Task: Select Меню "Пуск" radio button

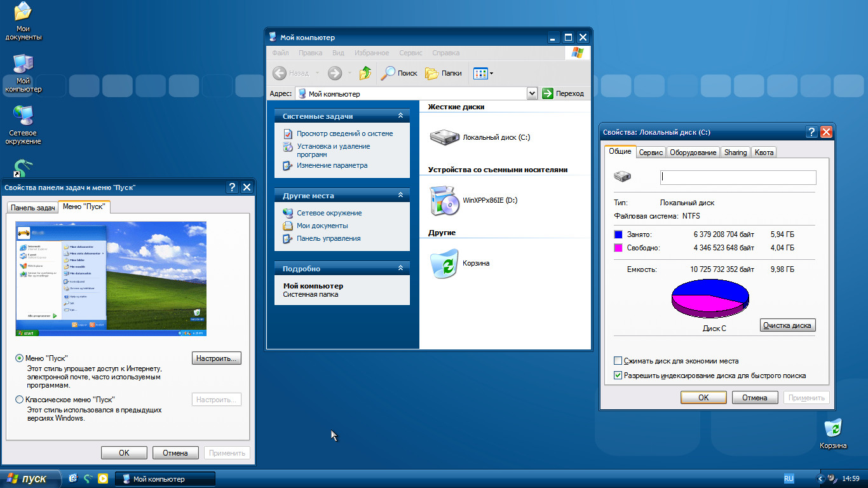Action: click(19, 358)
